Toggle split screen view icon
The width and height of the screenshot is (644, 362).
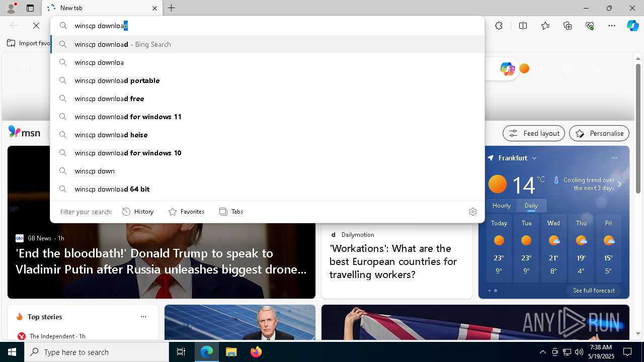pos(523,26)
